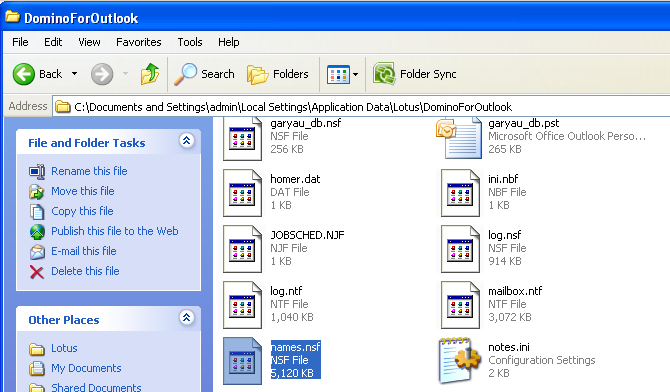Click the DominoForOutlook title bar folder icon
670x392 pixels.
(x=12, y=17)
